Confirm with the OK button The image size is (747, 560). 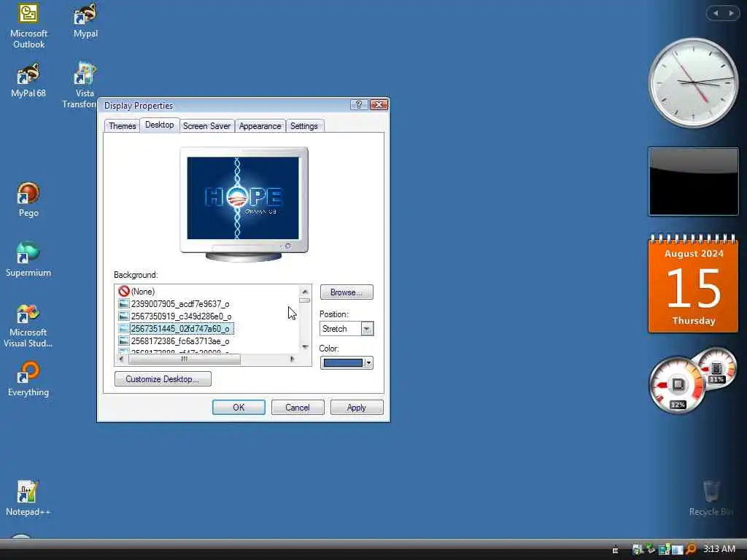(x=239, y=408)
